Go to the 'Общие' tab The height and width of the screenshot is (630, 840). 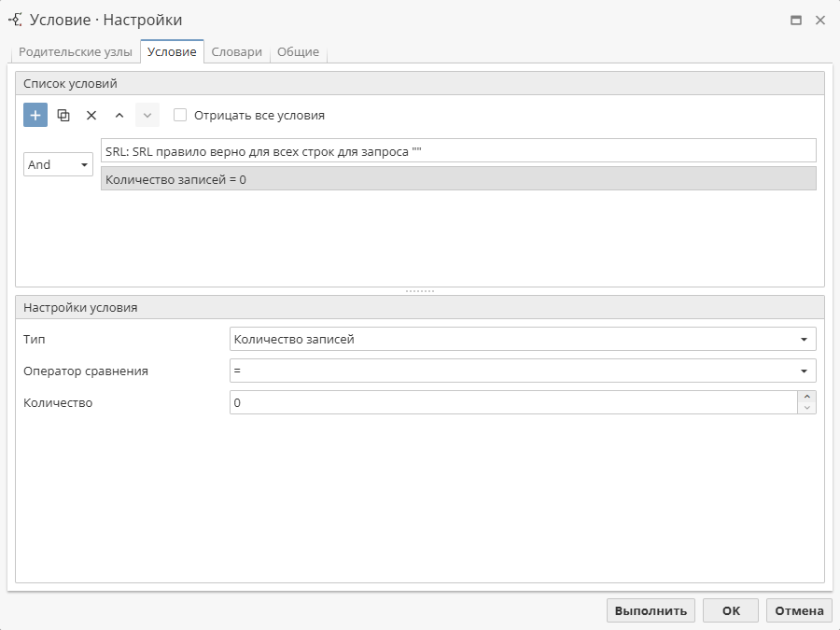click(x=298, y=52)
